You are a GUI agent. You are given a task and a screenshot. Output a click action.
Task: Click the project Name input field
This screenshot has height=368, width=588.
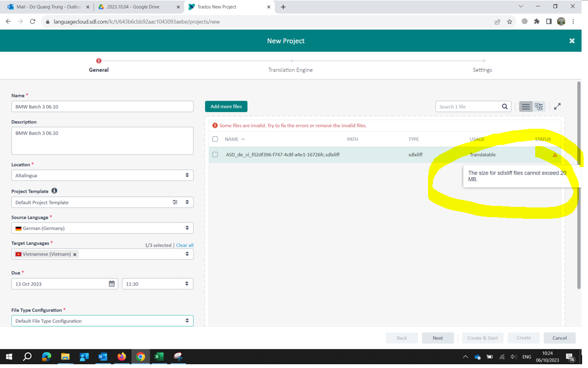102,107
